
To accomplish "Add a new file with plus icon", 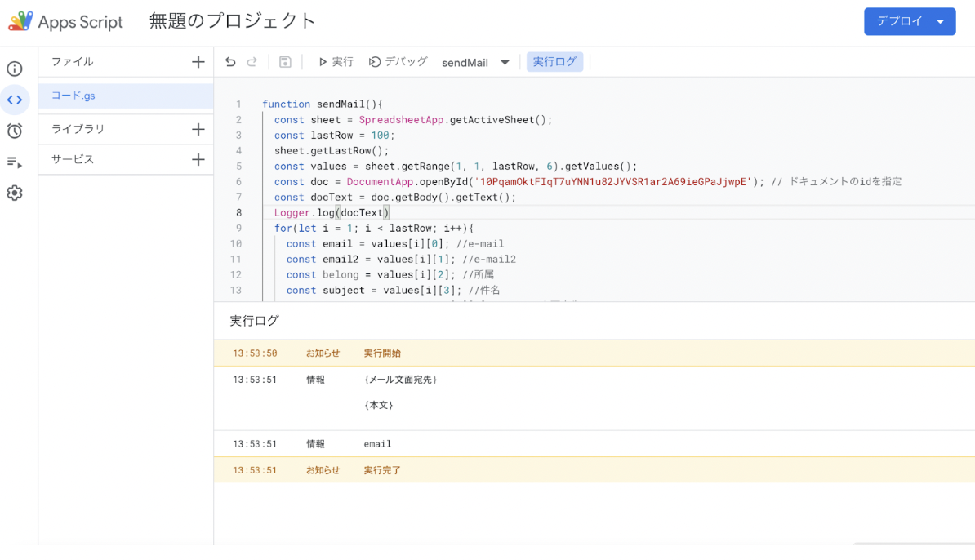I will coord(198,62).
